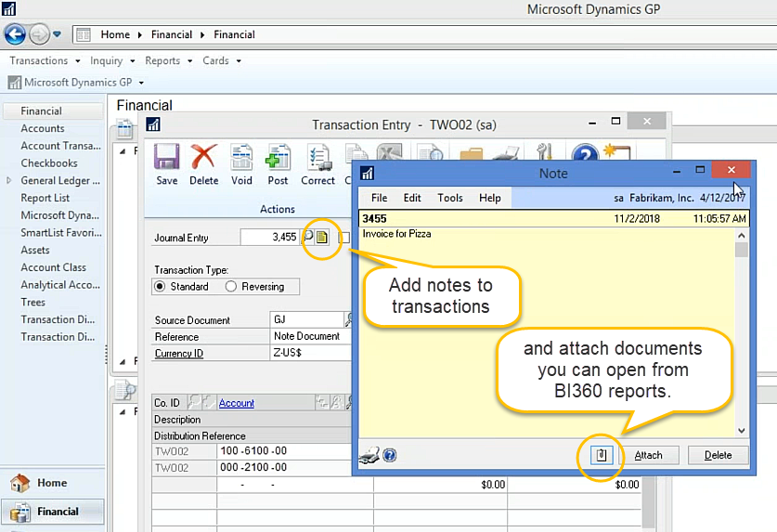777x532 pixels.
Task: Click the Account column link
Action: click(236, 403)
